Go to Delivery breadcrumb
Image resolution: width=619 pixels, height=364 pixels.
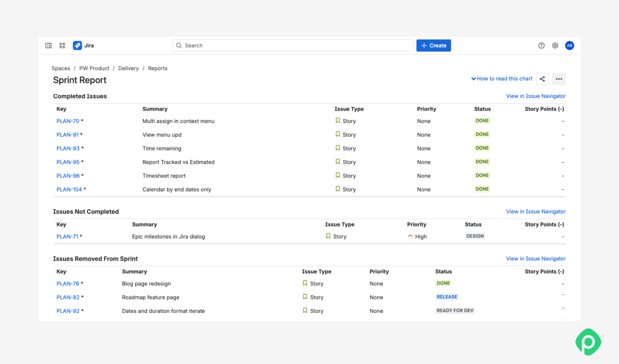[128, 68]
